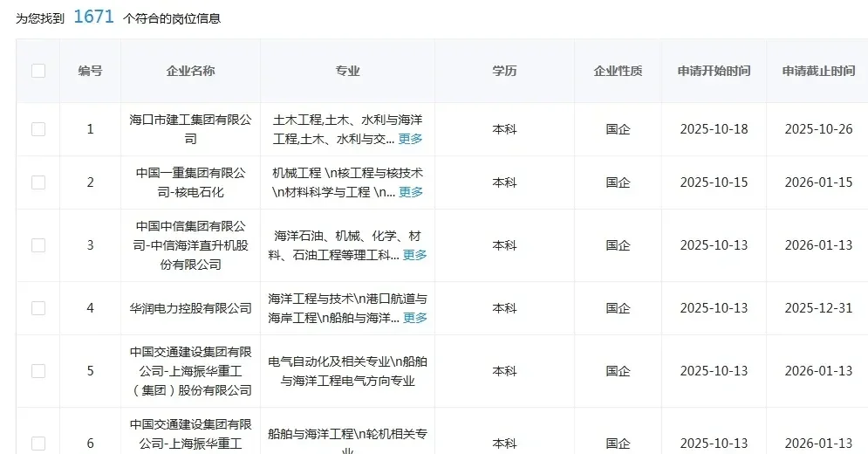Check the box for 中国一重集团有限公司-核电石化 row

point(38,182)
